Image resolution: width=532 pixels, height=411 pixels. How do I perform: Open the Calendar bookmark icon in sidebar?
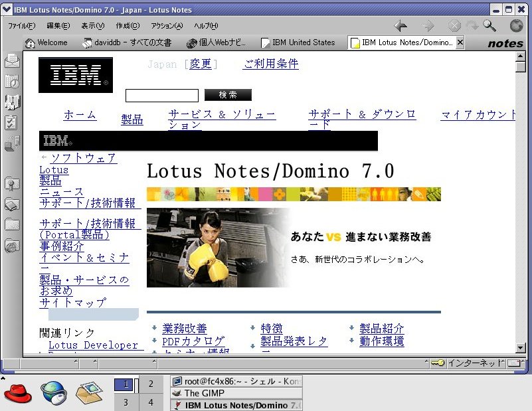pos(12,82)
